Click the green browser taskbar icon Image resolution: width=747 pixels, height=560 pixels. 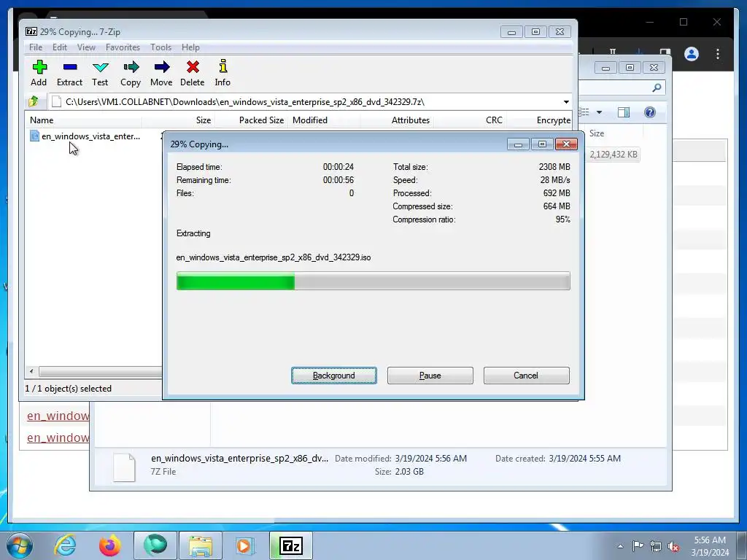coord(155,545)
